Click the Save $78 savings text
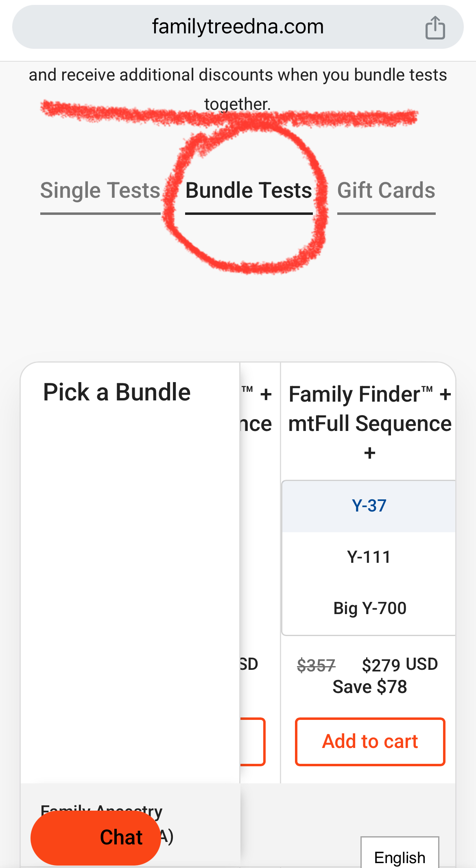The height and width of the screenshot is (868, 476). point(369,687)
